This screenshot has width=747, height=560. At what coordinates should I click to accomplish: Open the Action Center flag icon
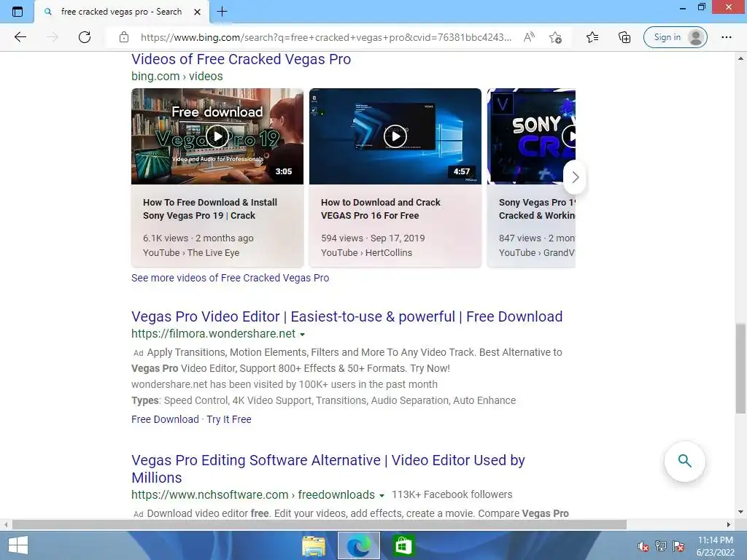[x=678, y=546]
